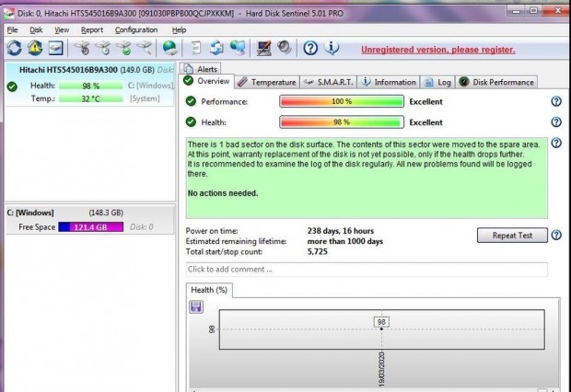Open the Disk menu

(x=36, y=29)
